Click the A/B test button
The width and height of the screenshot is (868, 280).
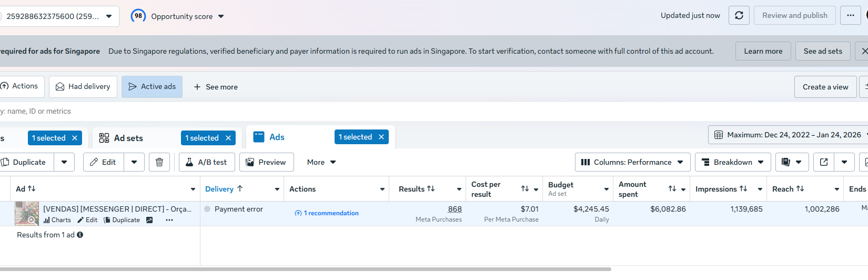(x=206, y=162)
